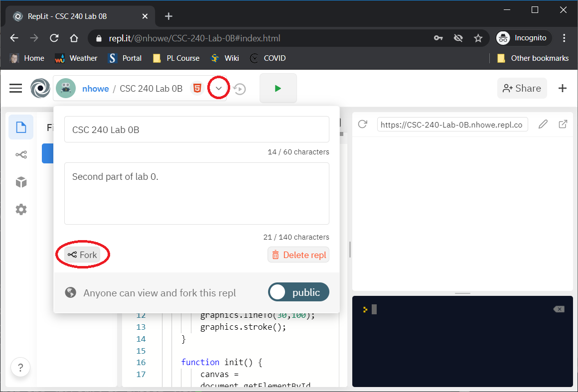Click the globe icon beside visibility text
This screenshot has width=578, height=392.
(70, 292)
